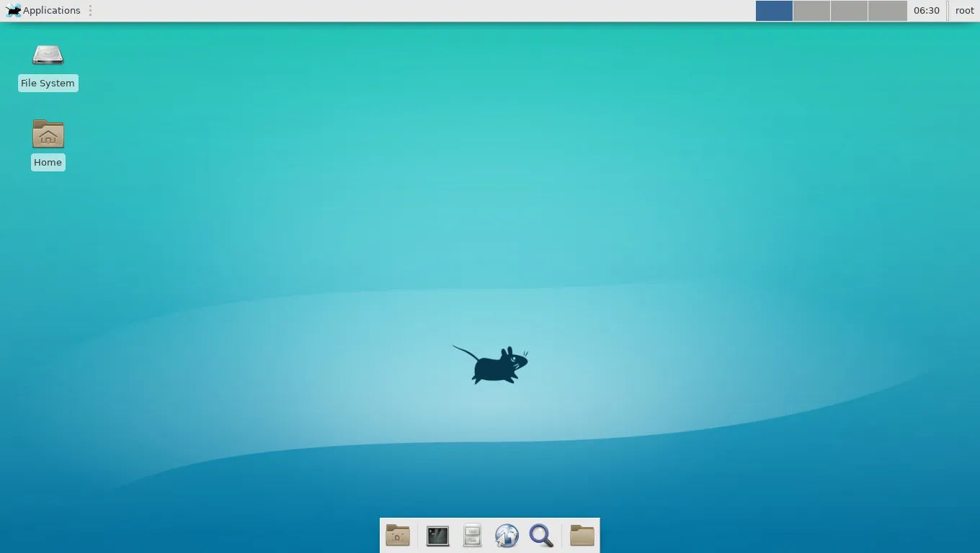
Task: Launch the Terminal emulator from the dock
Action: click(437, 536)
